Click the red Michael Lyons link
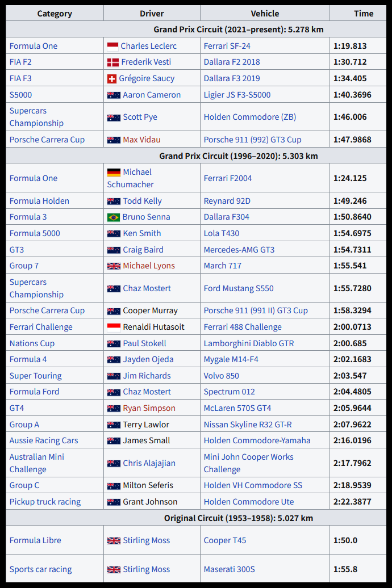 click(x=149, y=266)
